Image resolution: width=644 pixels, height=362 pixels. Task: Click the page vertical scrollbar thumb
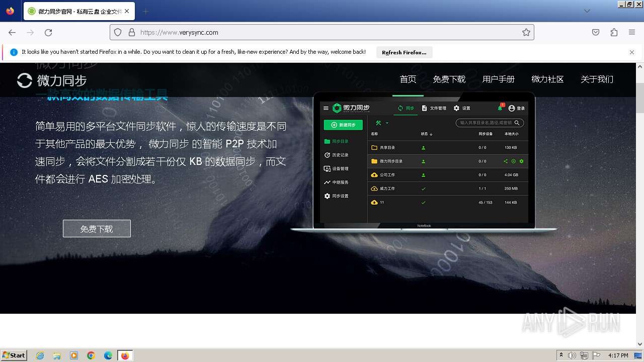pos(640,97)
